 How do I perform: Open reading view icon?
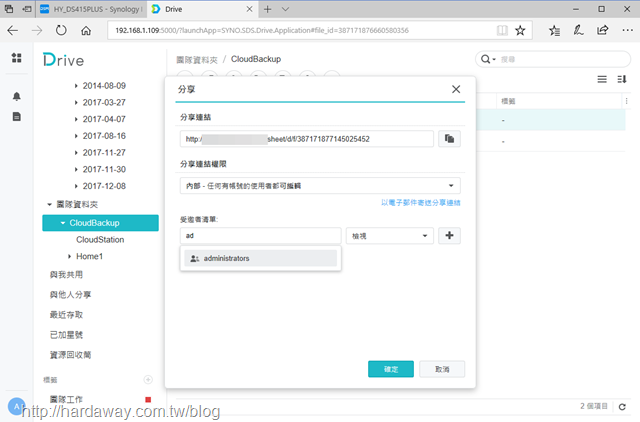point(502,30)
